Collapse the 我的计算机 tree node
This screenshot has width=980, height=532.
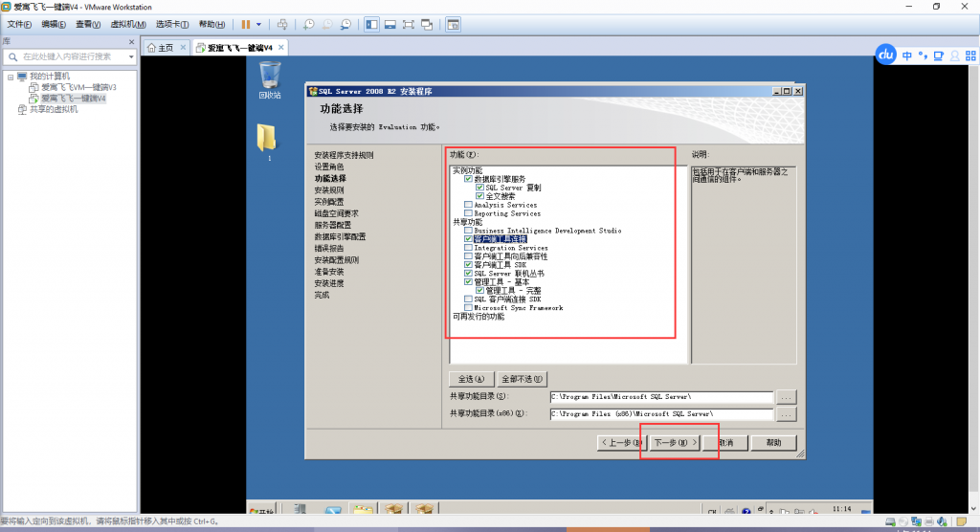(11, 77)
